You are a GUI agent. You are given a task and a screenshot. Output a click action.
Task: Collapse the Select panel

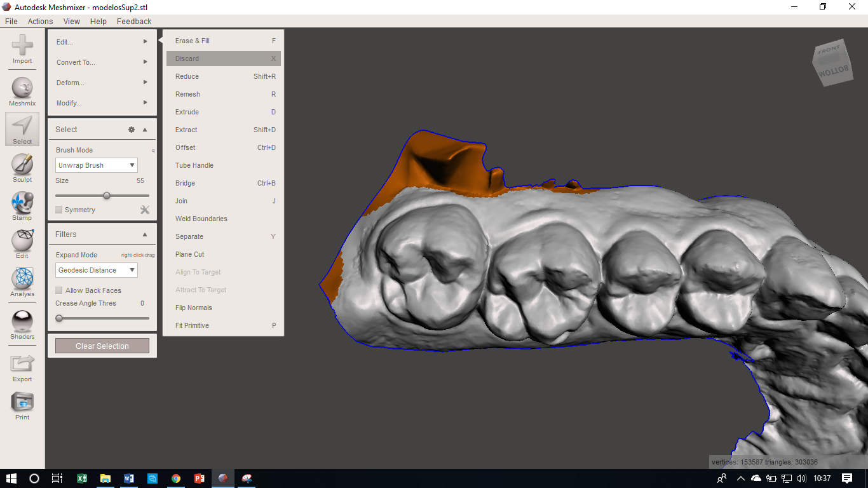tap(145, 130)
